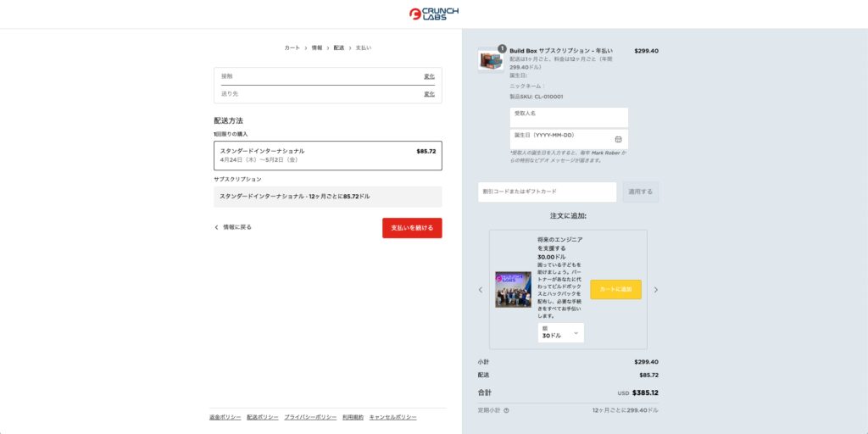Open プライバシーポリシー footer link
This screenshot has height=434, width=868.
[310, 417]
